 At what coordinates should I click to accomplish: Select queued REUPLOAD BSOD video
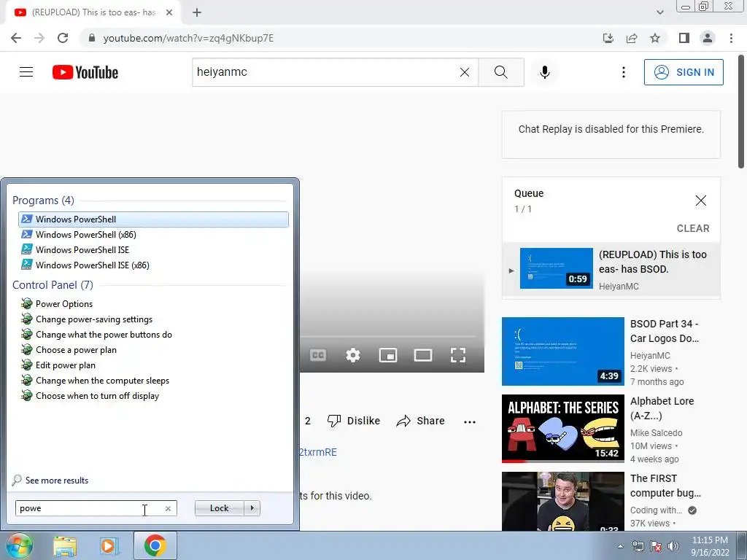pos(611,270)
